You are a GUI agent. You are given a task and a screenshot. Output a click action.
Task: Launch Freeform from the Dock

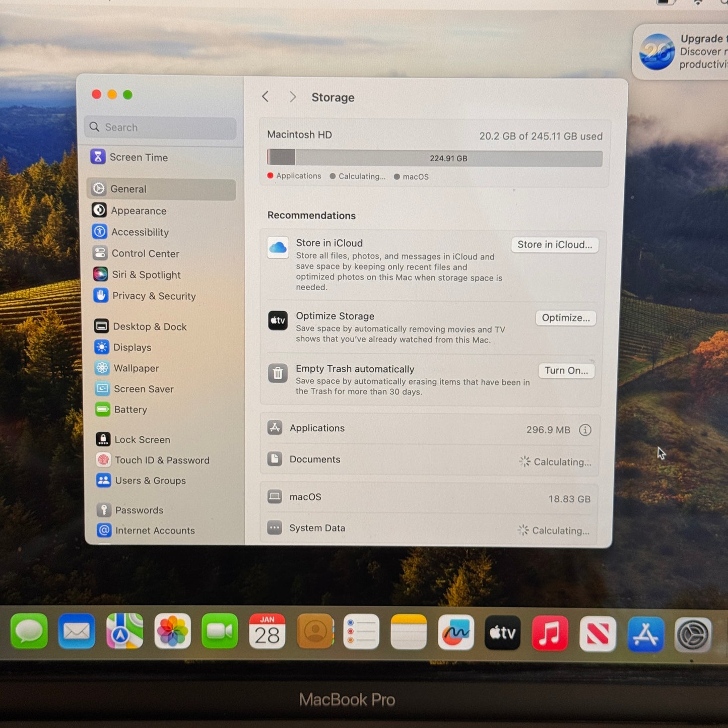pyautogui.click(x=456, y=632)
